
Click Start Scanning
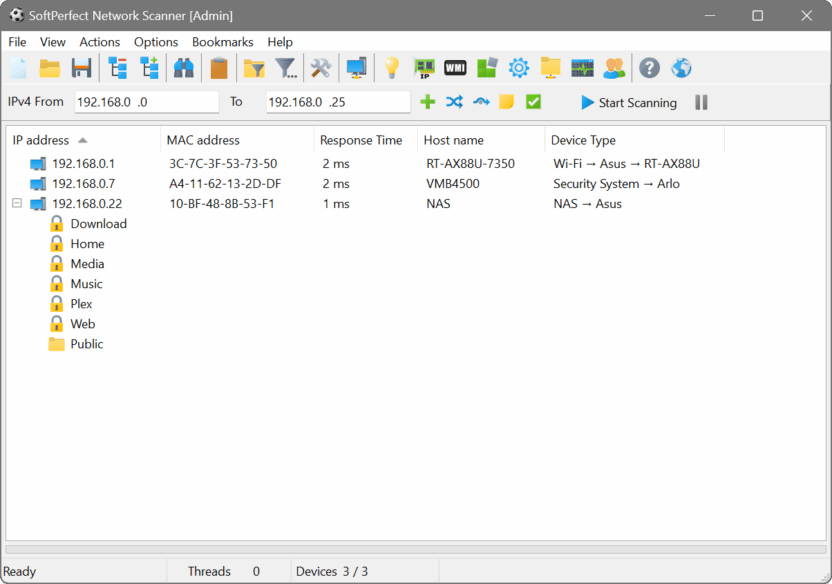pyautogui.click(x=629, y=102)
